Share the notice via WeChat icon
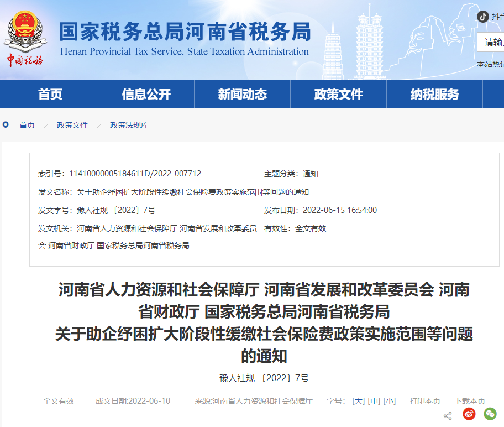Viewport: 504px width, 427px height. pos(490,414)
